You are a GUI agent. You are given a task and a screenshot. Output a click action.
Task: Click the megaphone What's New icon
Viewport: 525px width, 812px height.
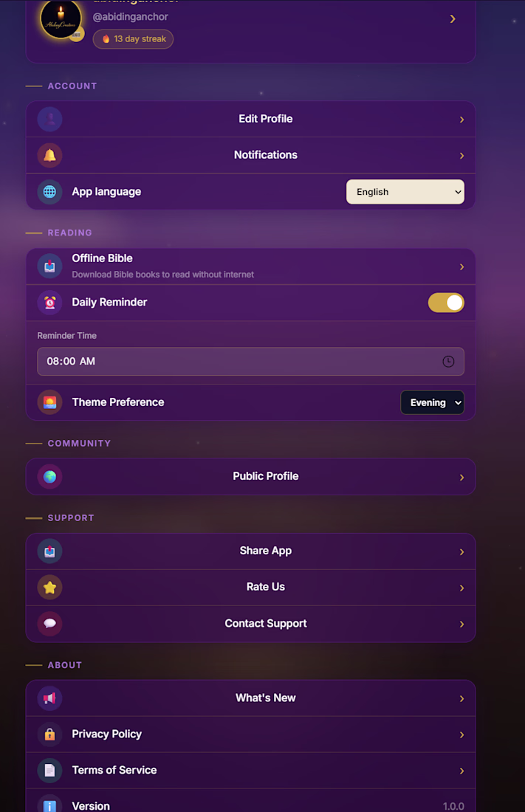click(x=49, y=698)
